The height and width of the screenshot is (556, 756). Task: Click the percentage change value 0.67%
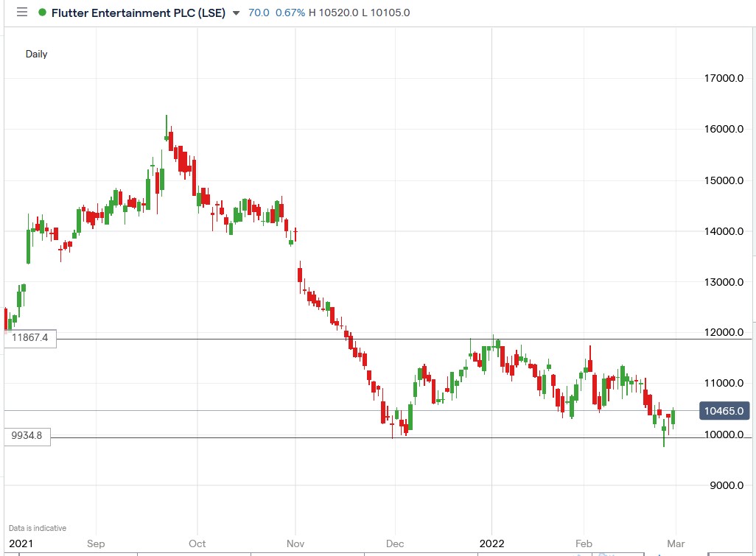[x=292, y=13]
